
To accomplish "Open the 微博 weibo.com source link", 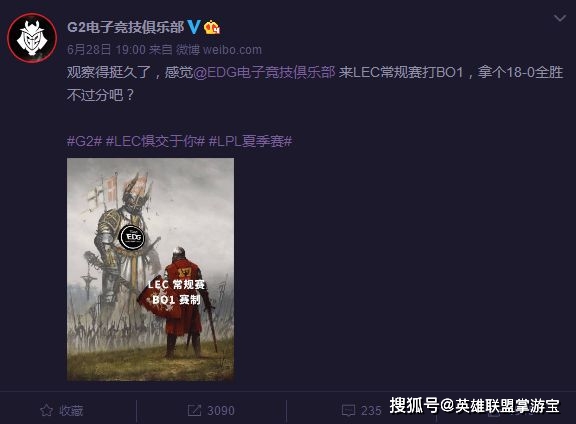I will (219, 50).
